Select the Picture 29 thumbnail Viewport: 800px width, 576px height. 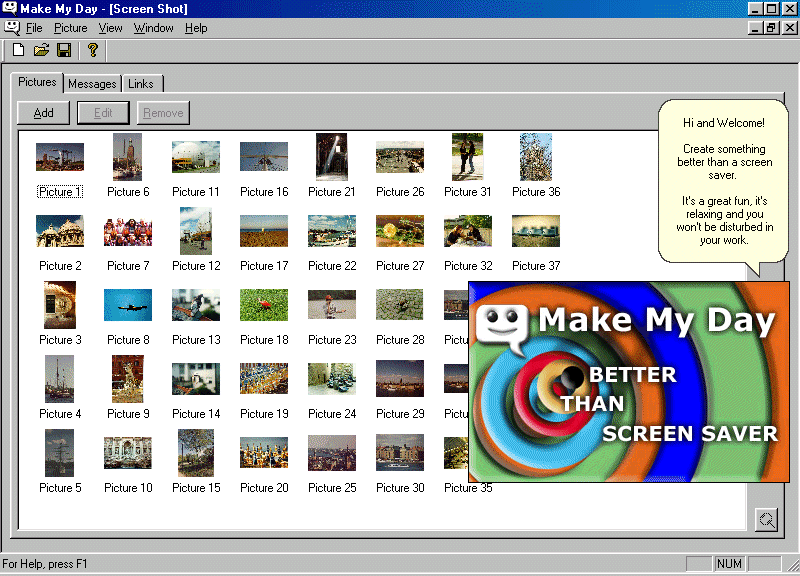tap(400, 379)
